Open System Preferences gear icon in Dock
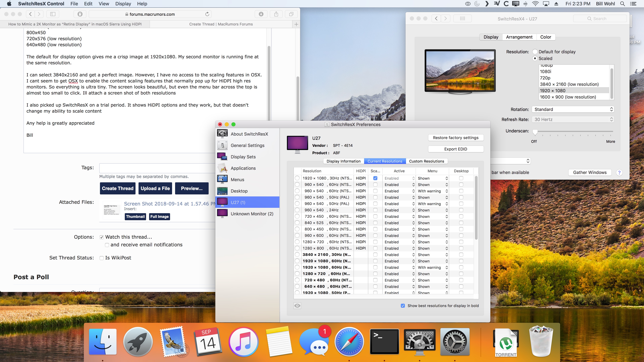Screen dimensions: 644x362 455,342
